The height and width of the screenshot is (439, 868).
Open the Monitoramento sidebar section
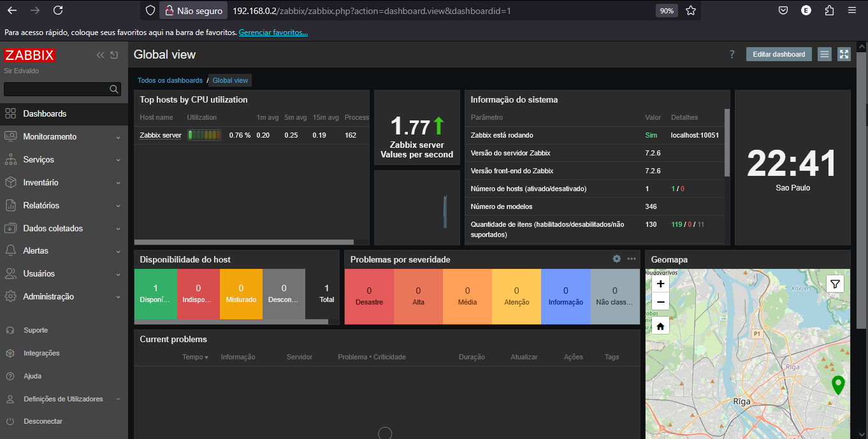click(x=48, y=136)
